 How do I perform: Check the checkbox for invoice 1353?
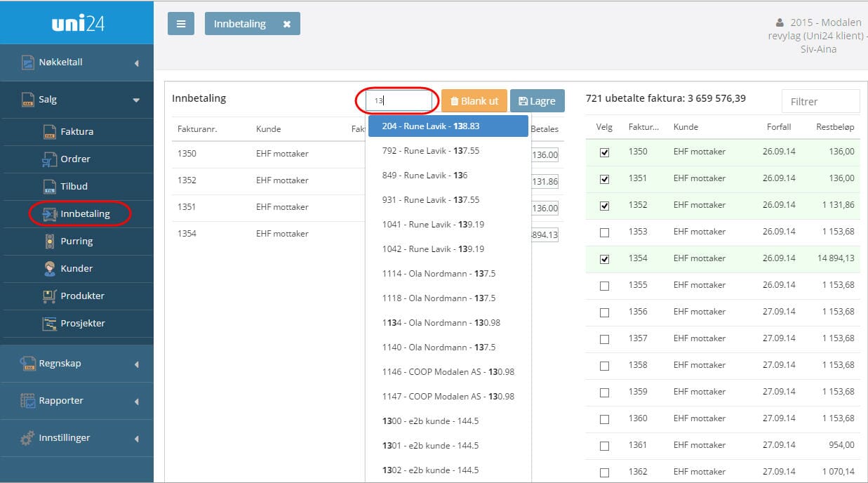click(604, 232)
